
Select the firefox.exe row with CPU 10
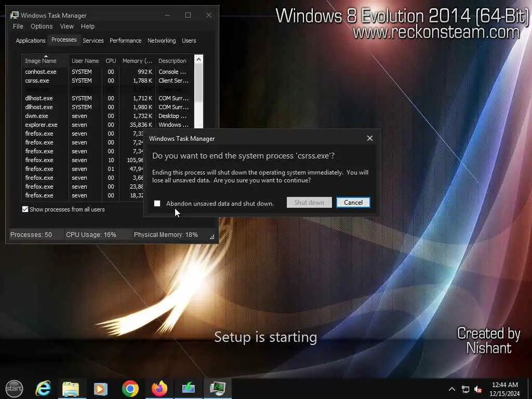(83, 160)
